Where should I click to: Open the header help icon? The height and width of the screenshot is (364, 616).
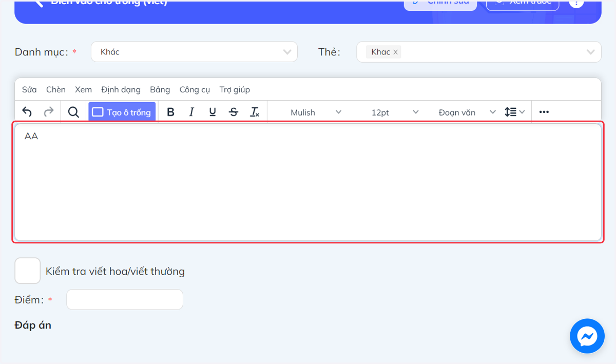pos(576,3)
